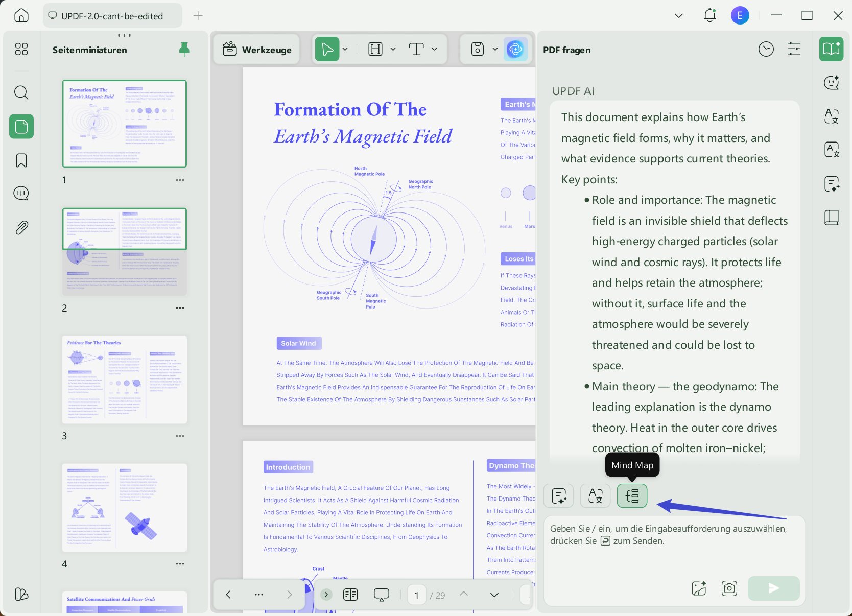
Task: Open new tab with plus icon
Action: (198, 16)
